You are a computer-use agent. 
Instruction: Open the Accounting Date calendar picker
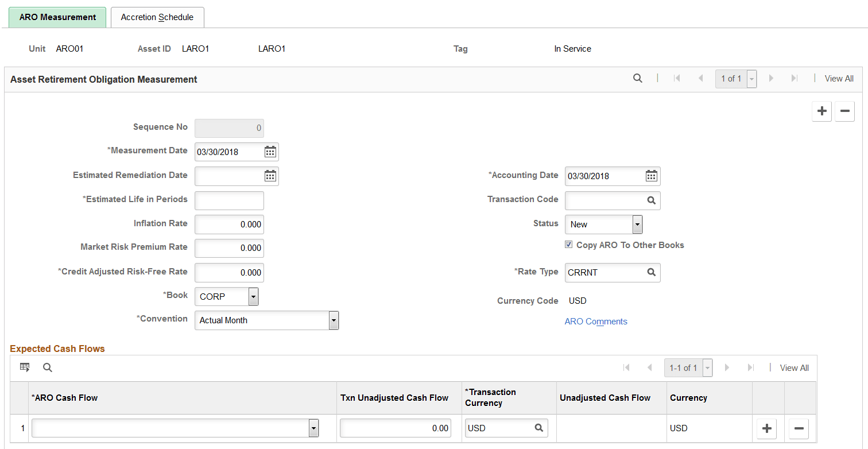pyautogui.click(x=651, y=176)
